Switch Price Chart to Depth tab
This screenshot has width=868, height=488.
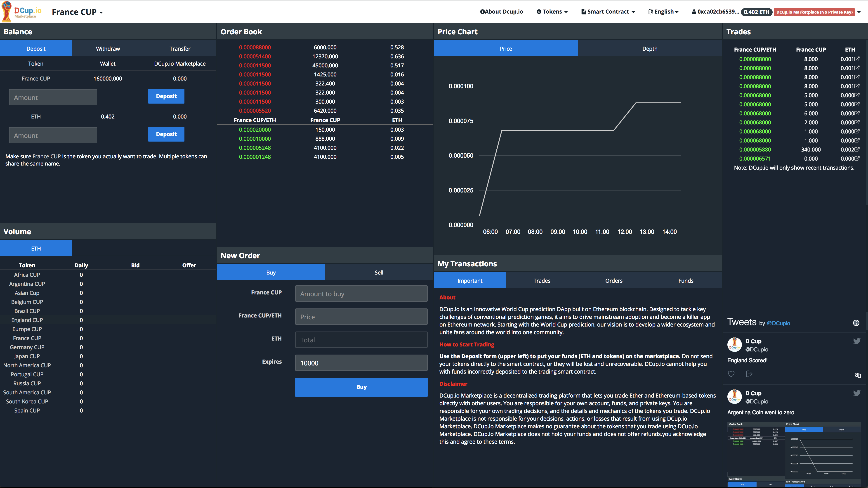click(x=650, y=49)
